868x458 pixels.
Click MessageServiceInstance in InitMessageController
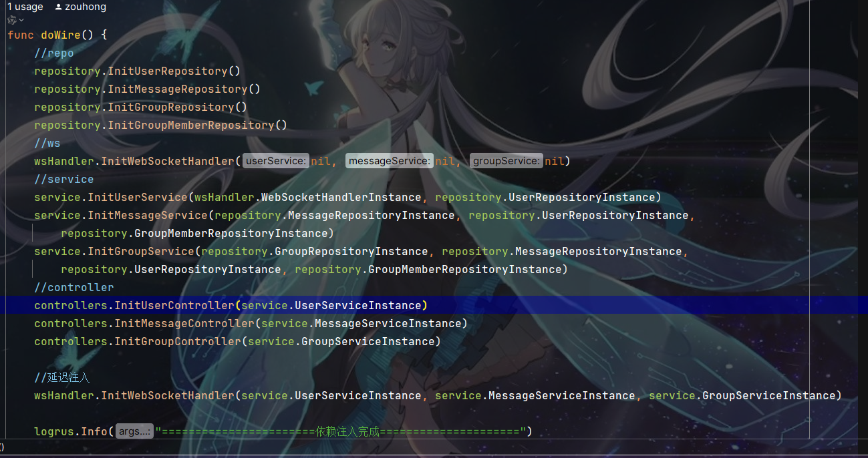(388, 323)
